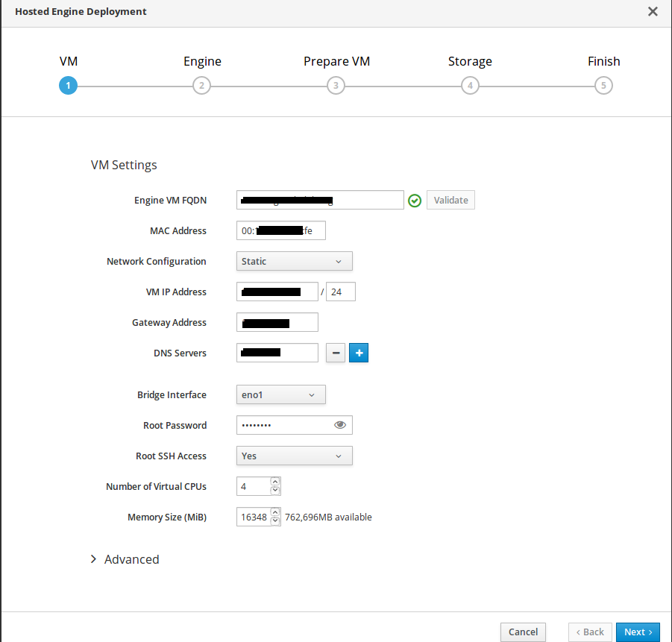
Task: Select the Prepare VM step 3 circle
Action: pyautogui.click(x=336, y=86)
